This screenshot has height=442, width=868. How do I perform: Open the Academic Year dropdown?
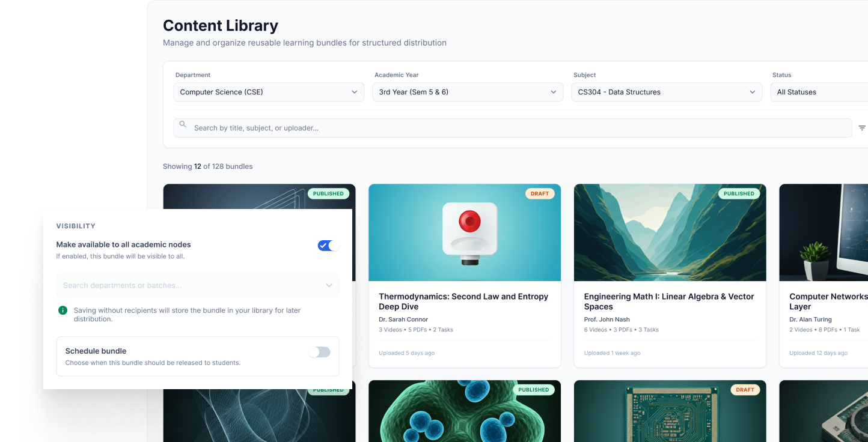[x=467, y=92]
